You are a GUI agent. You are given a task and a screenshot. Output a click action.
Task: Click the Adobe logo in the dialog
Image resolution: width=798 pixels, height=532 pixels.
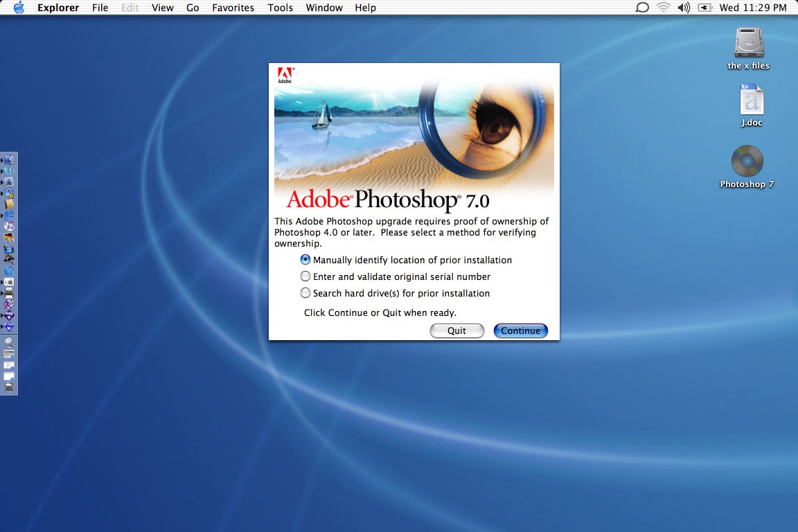(285, 76)
